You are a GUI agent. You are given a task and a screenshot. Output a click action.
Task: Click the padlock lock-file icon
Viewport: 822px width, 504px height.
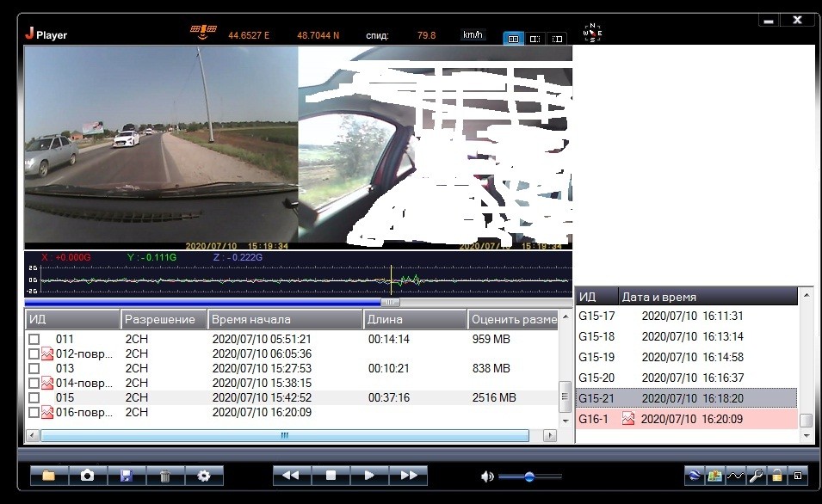click(x=776, y=476)
